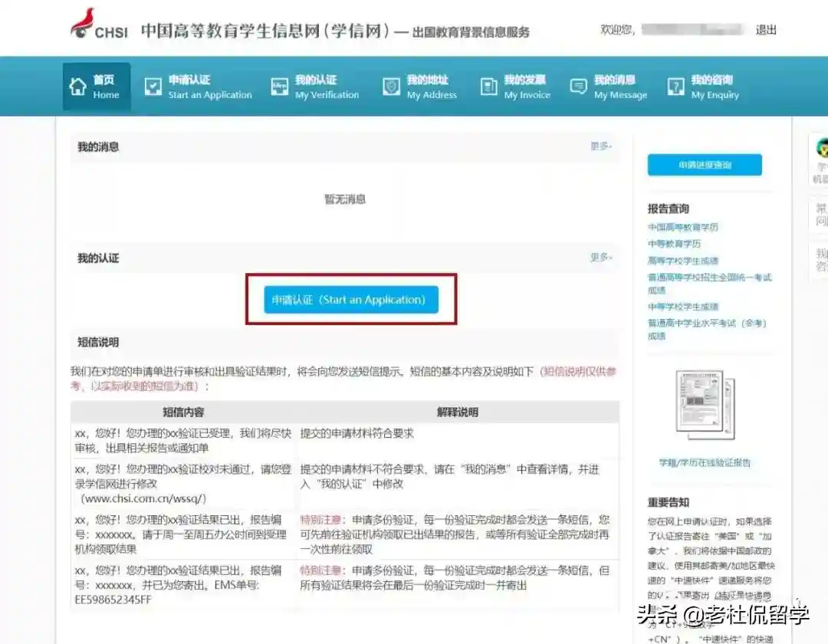The height and width of the screenshot is (644, 828).
Task: Open the 我的地址 My Address tab
Action: (431, 87)
